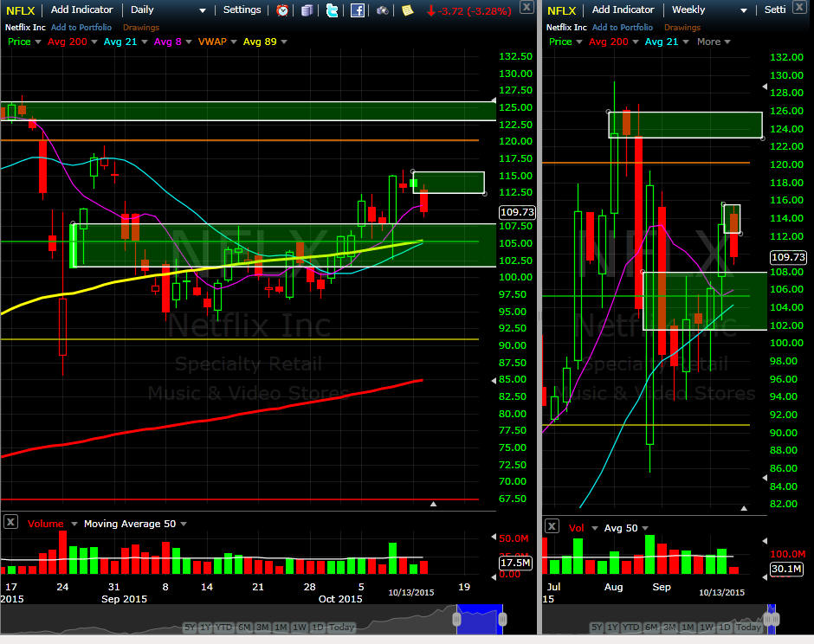Open Settings in weekly chart toolbar
The width and height of the screenshot is (814, 644).
pyautogui.click(x=775, y=10)
